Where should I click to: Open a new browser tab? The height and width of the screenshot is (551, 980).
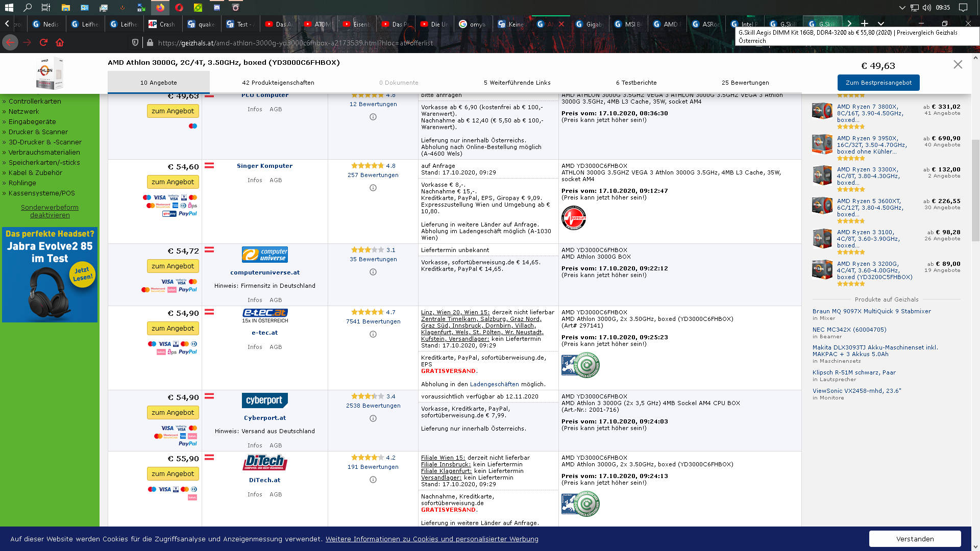(865, 23)
